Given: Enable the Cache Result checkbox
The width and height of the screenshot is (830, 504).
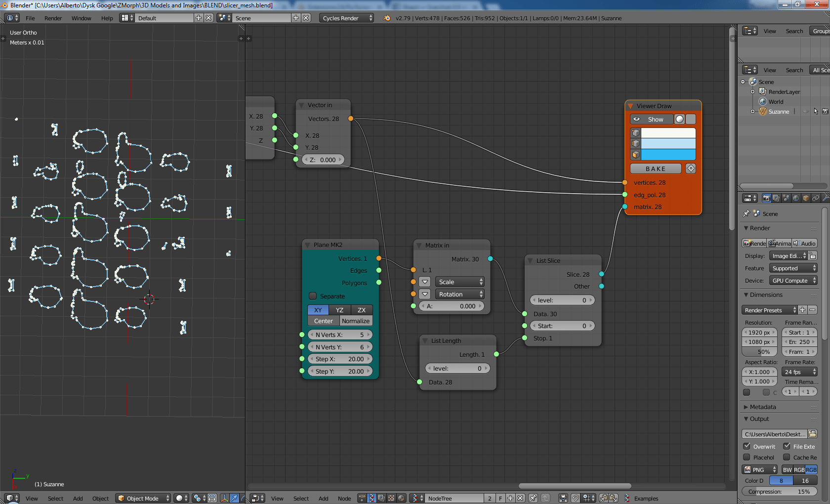Looking at the screenshot, I should (787, 458).
